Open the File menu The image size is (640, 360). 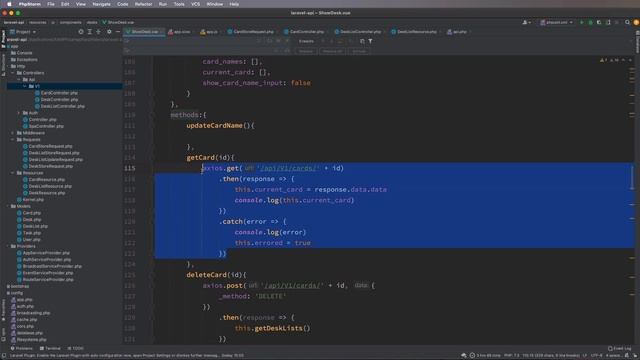click(x=51, y=4)
